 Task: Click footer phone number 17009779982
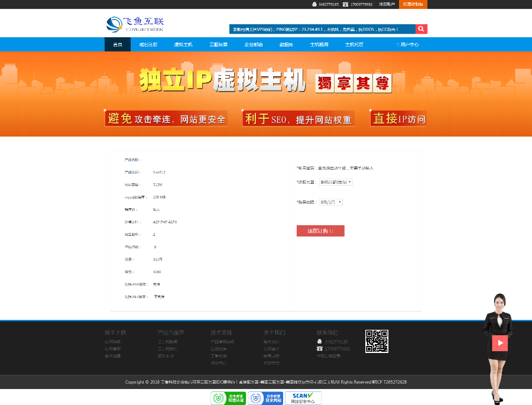point(338,349)
